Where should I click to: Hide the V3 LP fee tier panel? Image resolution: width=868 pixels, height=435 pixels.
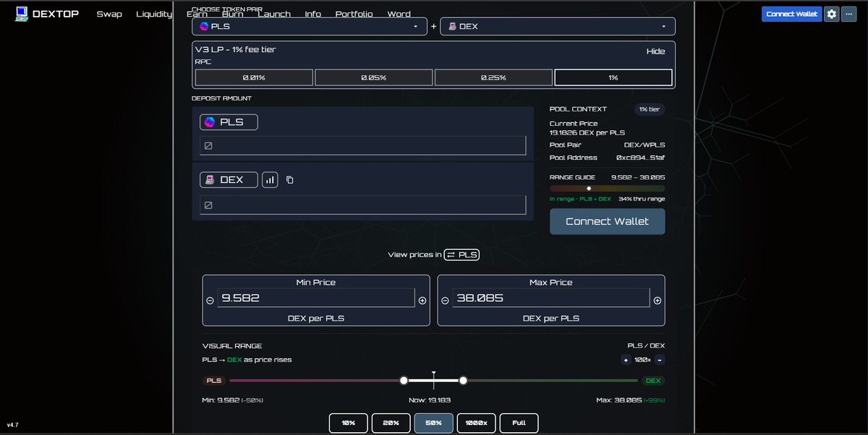coord(655,51)
